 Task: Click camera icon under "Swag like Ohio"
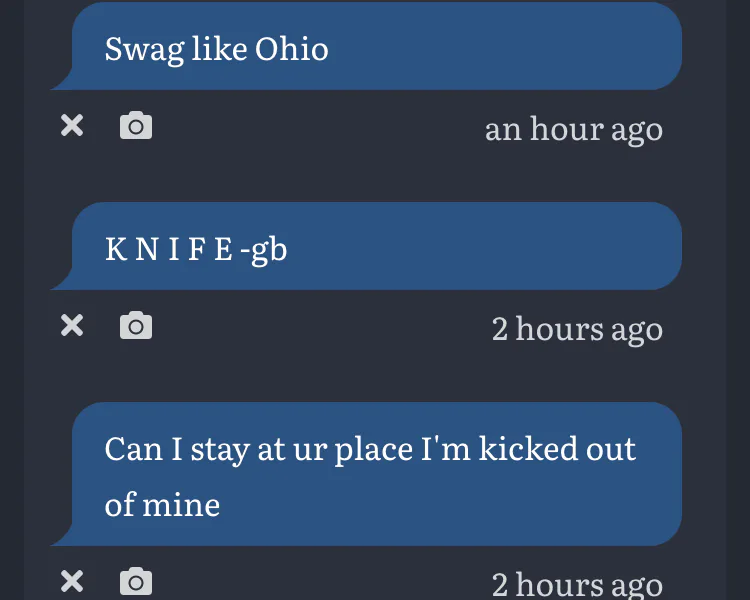pyautogui.click(x=136, y=126)
